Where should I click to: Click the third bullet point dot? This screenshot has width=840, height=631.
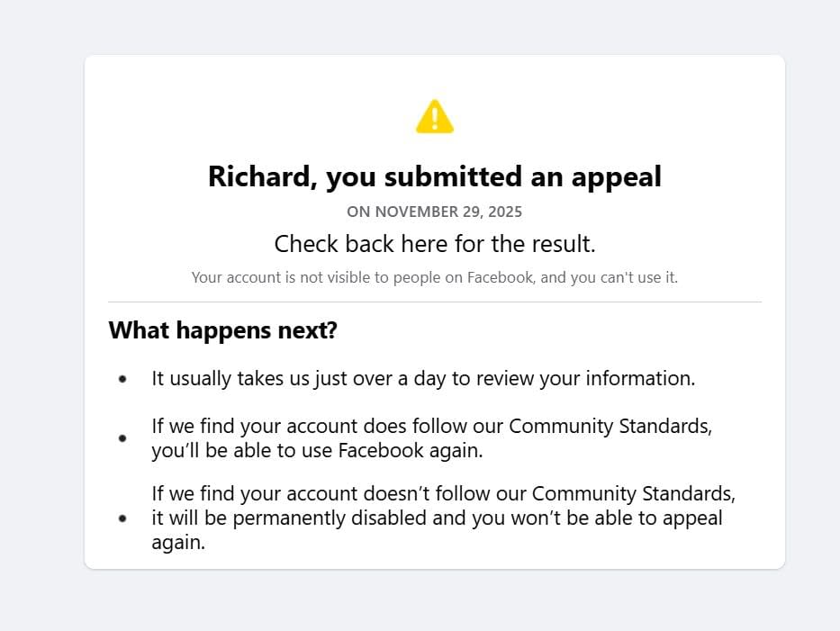click(122, 518)
